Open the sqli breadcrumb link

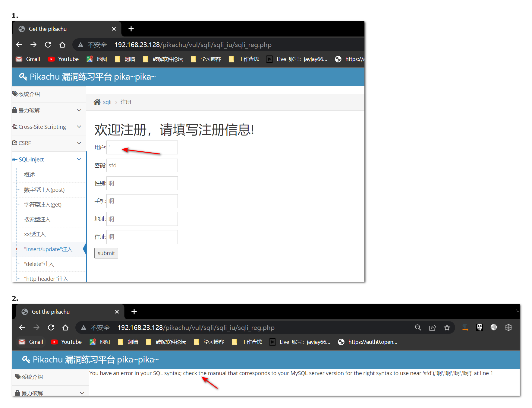click(107, 102)
